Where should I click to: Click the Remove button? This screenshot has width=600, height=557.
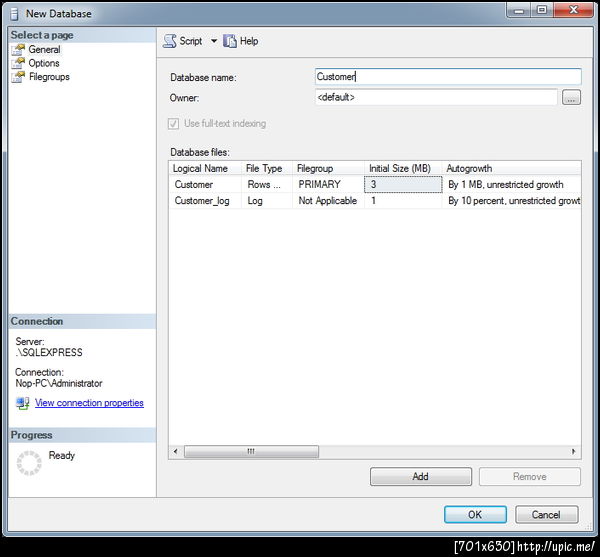[x=530, y=476]
